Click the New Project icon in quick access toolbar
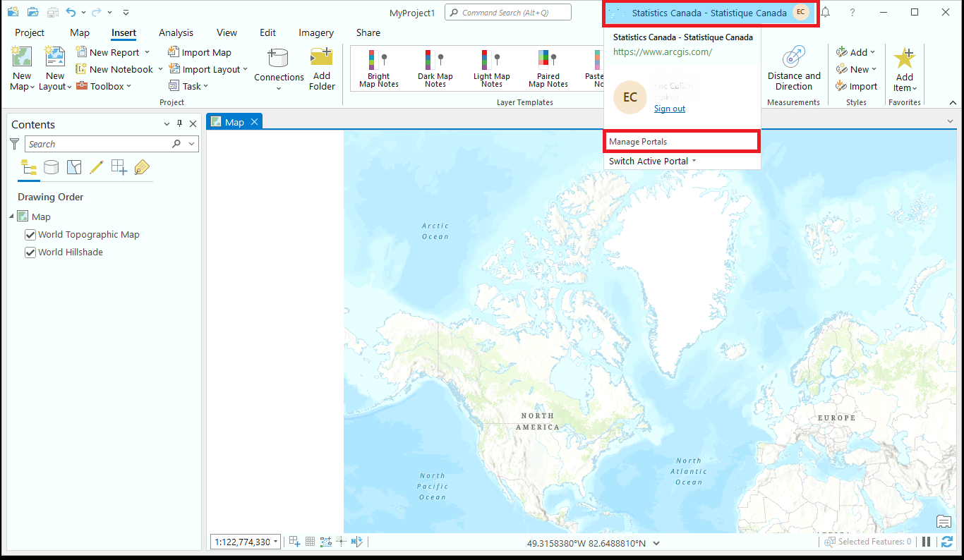Viewport: 964px width, 560px height. click(13, 12)
